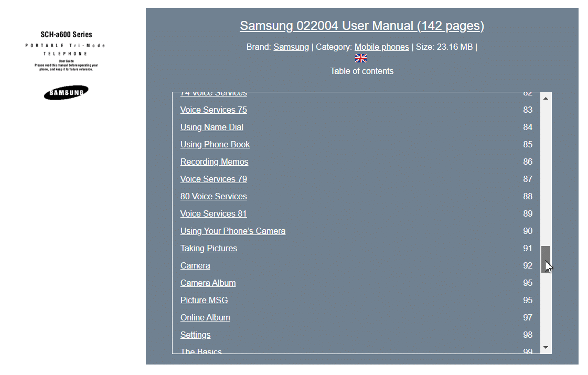This screenshot has height=375, width=588.
Task: Click the Samsung logo on cover
Action: click(x=66, y=93)
